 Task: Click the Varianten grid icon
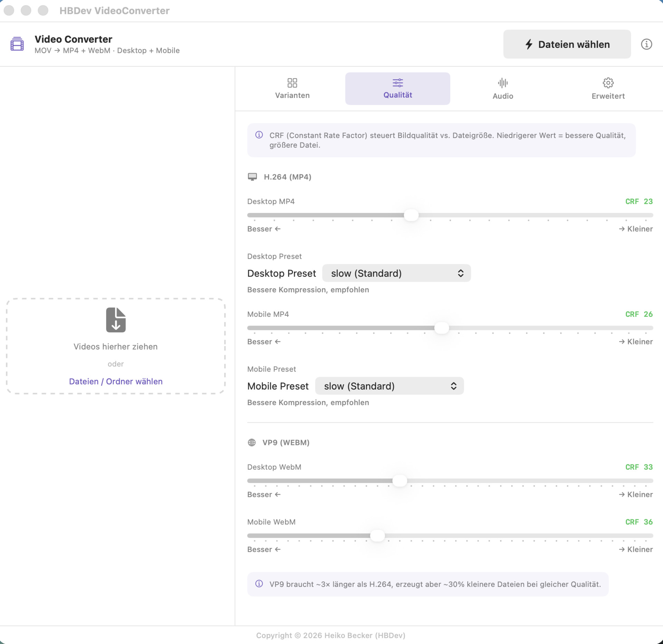click(x=292, y=83)
